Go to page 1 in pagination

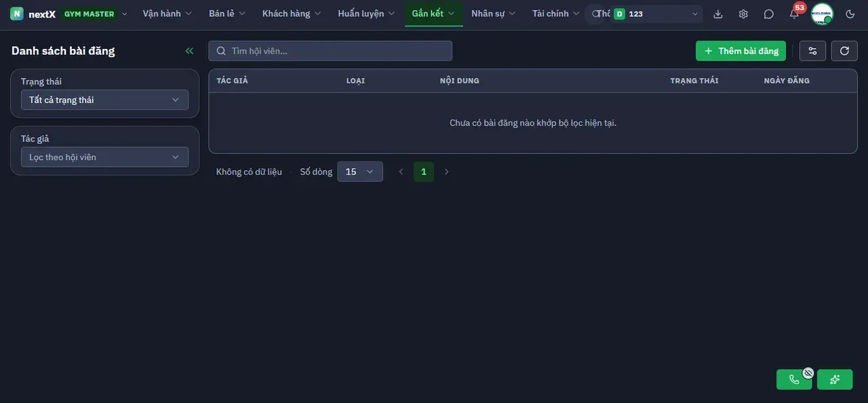pyautogui.click(x=424, y=172)
